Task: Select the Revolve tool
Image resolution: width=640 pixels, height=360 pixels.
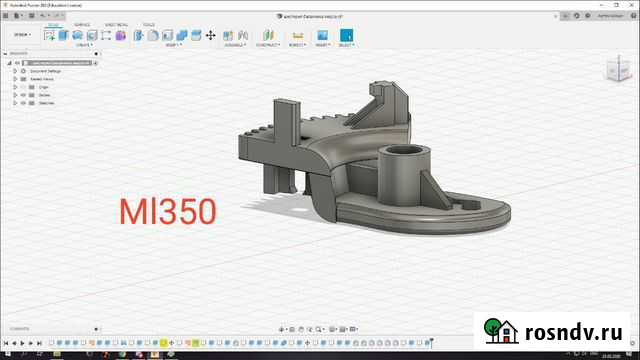Action: point(78,36)
